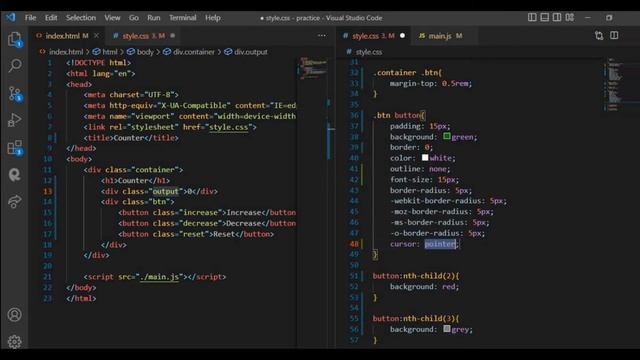Open the Extensions view

pyautogui.click(x=15, y=148)
